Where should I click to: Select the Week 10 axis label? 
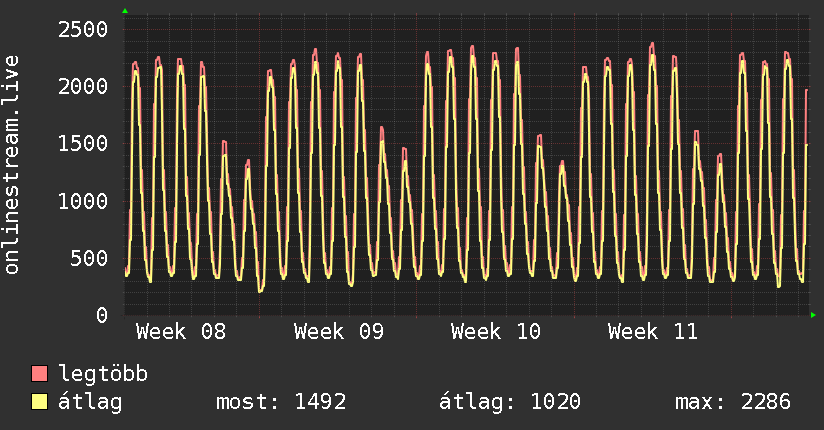click(x=496, y=332)
